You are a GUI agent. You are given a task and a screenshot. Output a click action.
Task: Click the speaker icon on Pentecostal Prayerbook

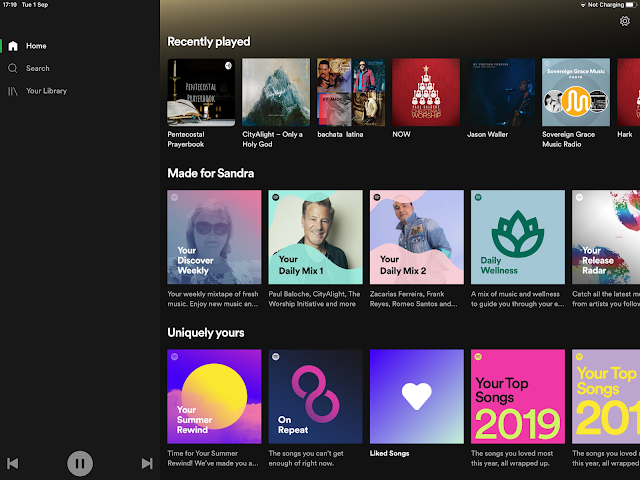228,65
